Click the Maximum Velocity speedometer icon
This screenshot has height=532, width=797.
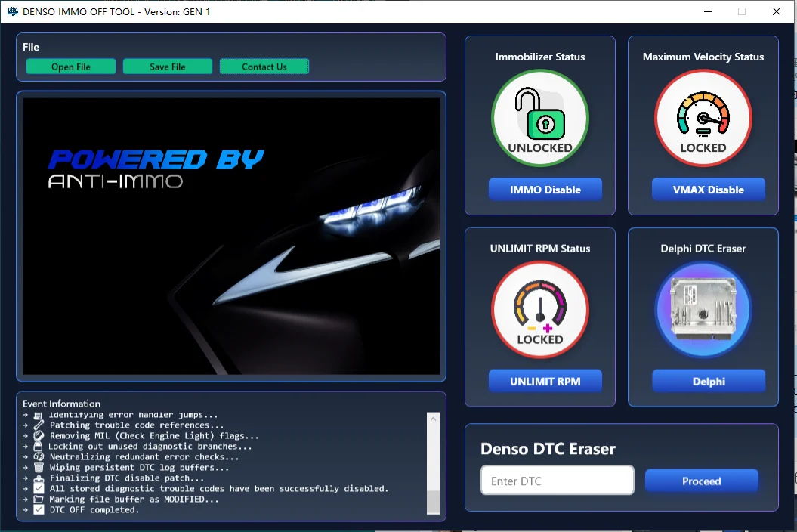(703, 118)
